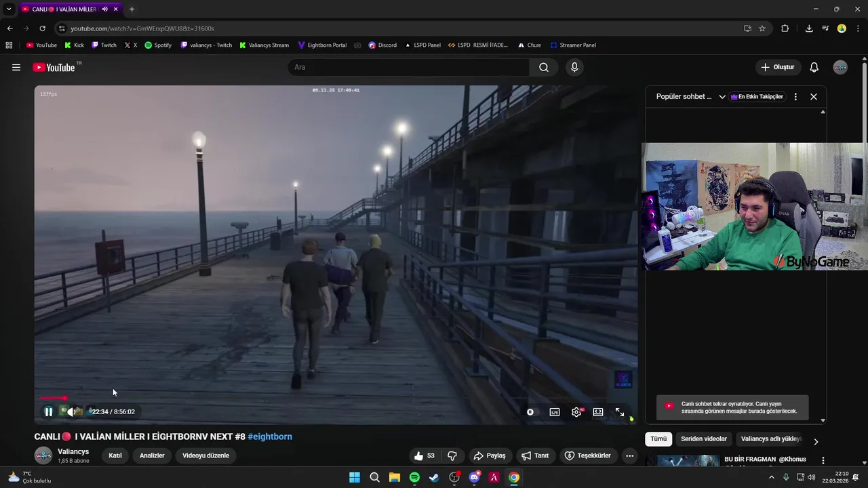Open the media controls icon in toolbar

pos(825,28)
